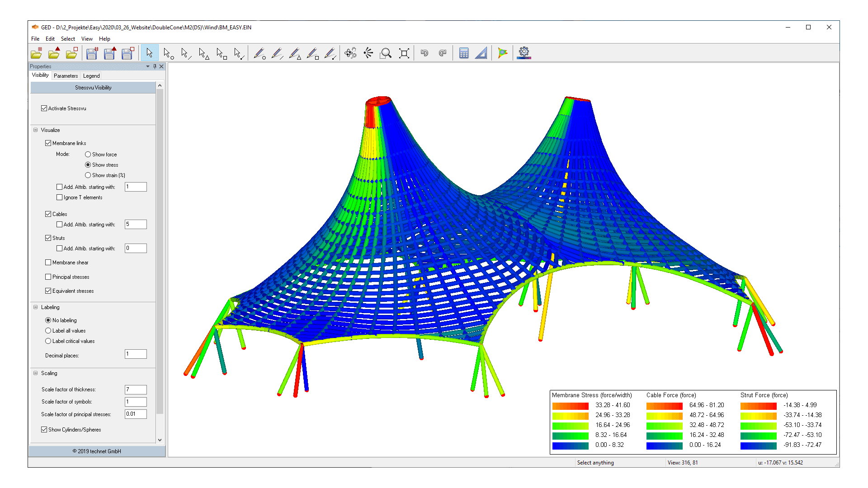Screen dimensions: 868x488
Task: Click the save-with-hash icon
Action: 92,53
